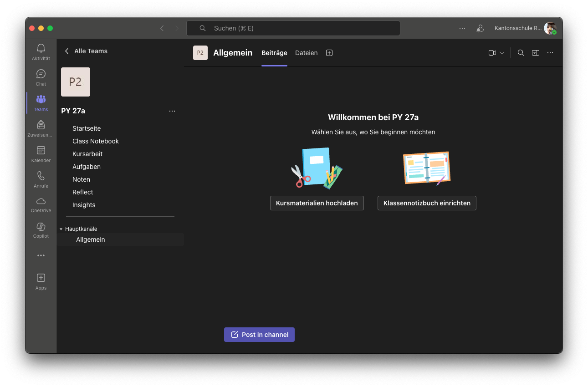Switch to the Beiträge tab
The width and height of the screenshot is (588, 387).
(274, 53)
